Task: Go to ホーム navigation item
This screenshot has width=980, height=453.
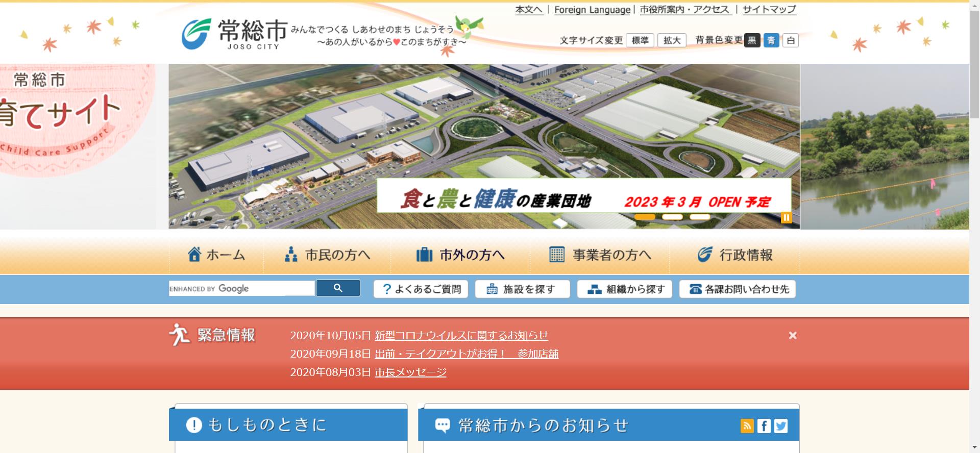Action: point(216,255)
